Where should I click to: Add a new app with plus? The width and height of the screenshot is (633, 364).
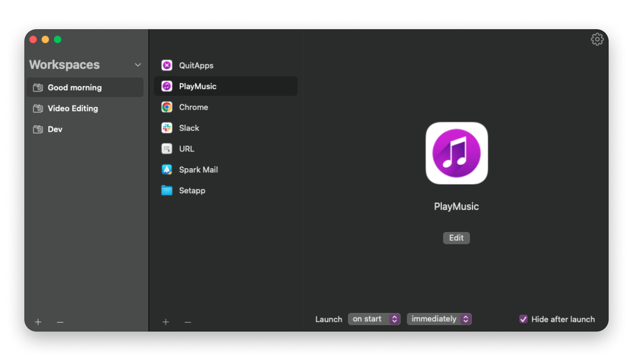pyautogui.click(x=166, y=322)
